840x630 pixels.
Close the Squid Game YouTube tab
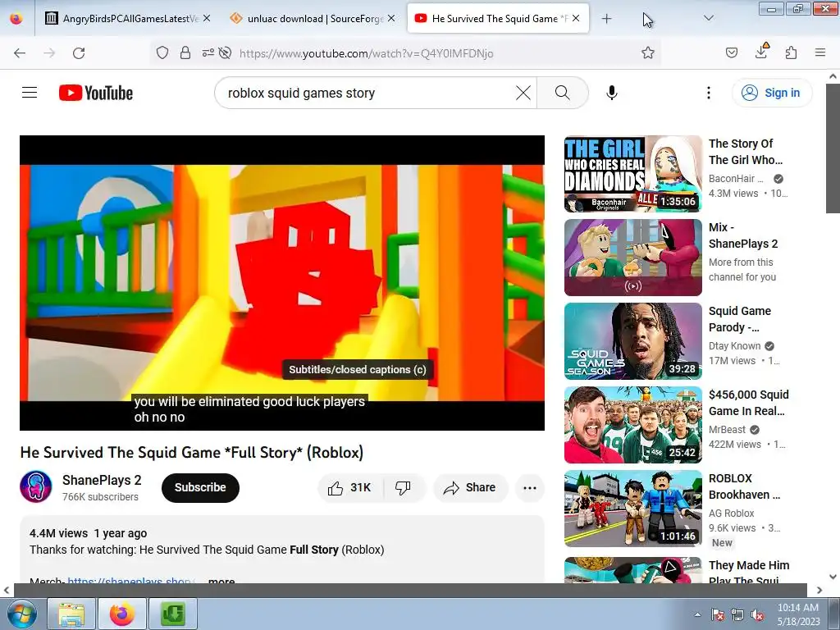tap(576, 18)
